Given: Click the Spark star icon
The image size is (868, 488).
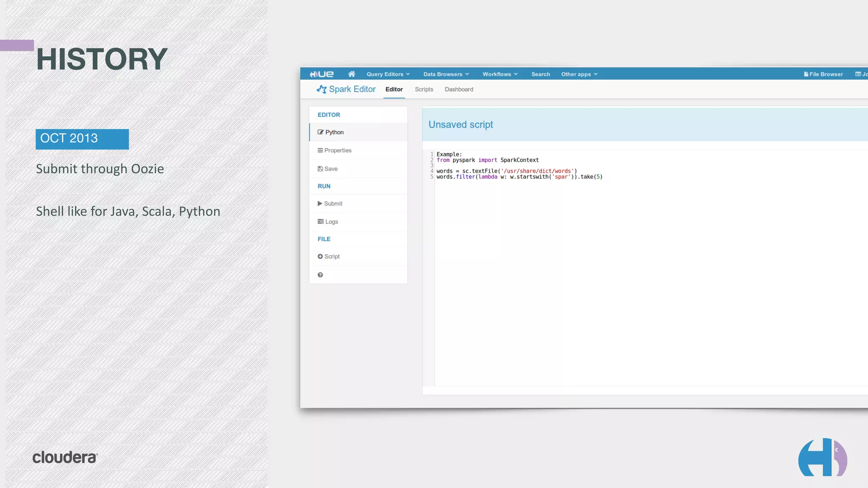Looking at the screenshot, I should [x=321, y=89].
